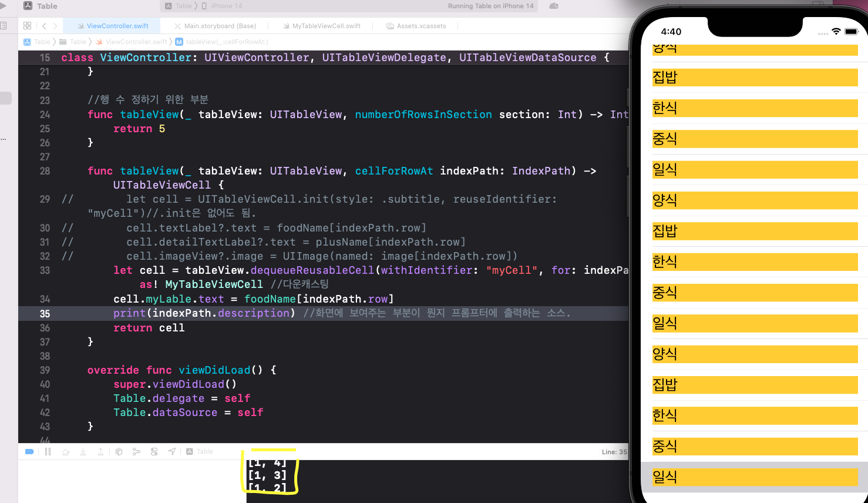Click the Line: 35 status indicator
The height and width of the screenshot is (503, 868).
614,452
